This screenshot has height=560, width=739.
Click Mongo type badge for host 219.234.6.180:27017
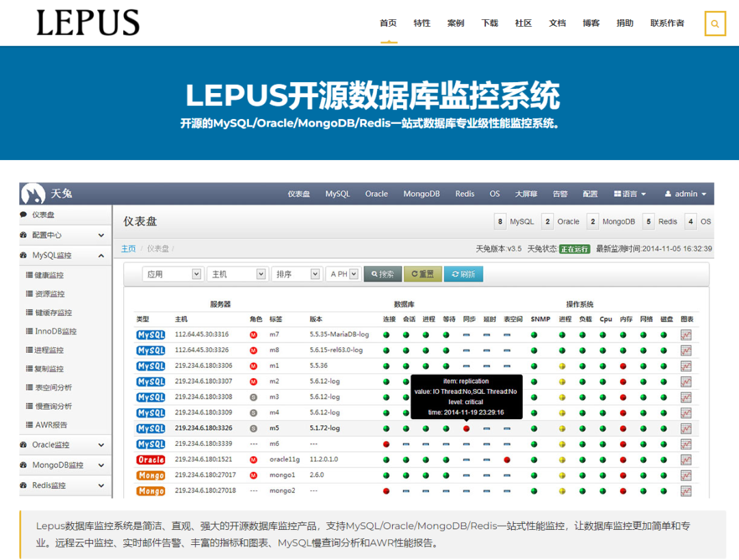(151, 475)
